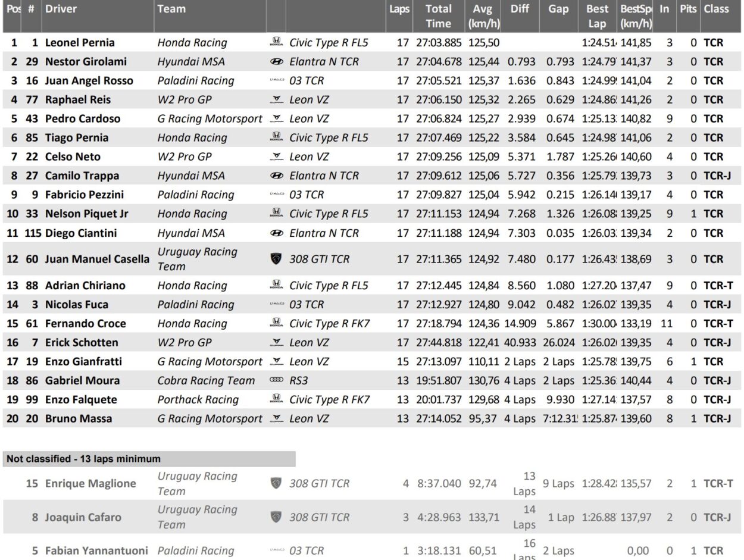Click Audi rings logo in Gabriel Moura row
744x560 pixels.
pos(276,380)
